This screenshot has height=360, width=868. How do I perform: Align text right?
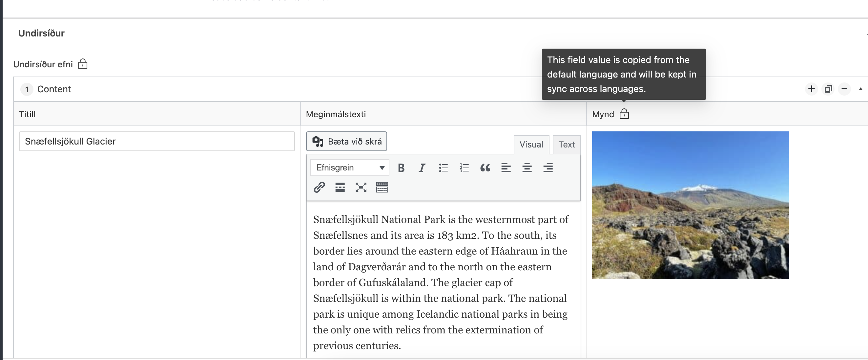(x=548, y=168)
